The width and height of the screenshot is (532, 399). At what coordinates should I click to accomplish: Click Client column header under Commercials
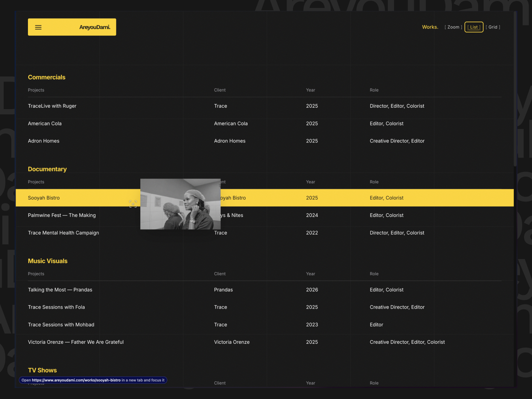point(220,90)
